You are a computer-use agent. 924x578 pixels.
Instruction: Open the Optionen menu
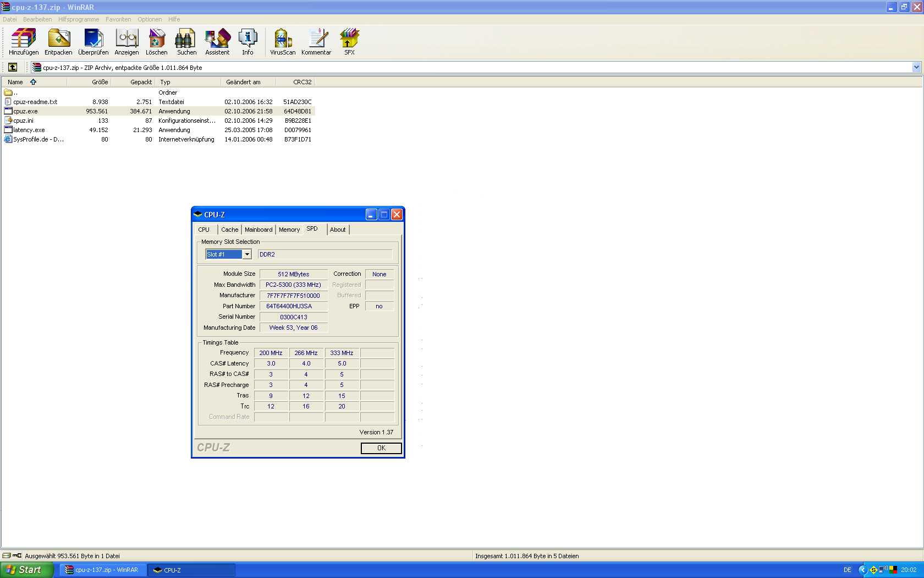[x=150, y=19]
